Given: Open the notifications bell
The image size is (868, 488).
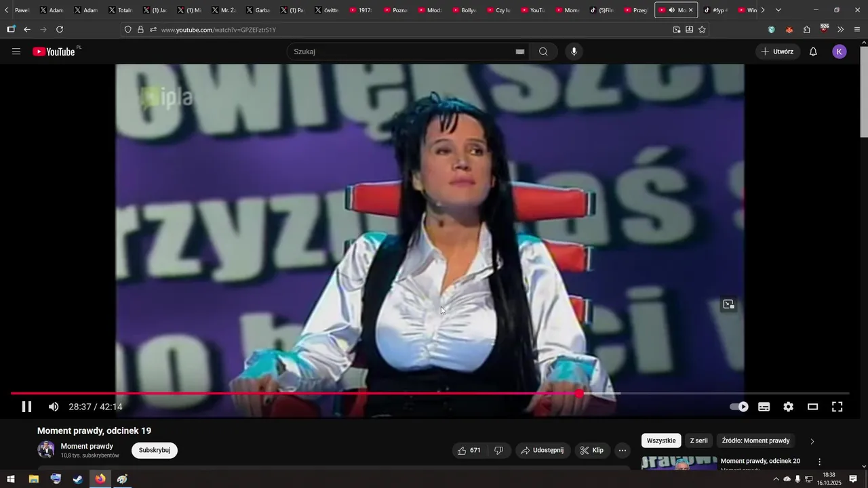Looking at the screenshot, I should coord(813,52).
